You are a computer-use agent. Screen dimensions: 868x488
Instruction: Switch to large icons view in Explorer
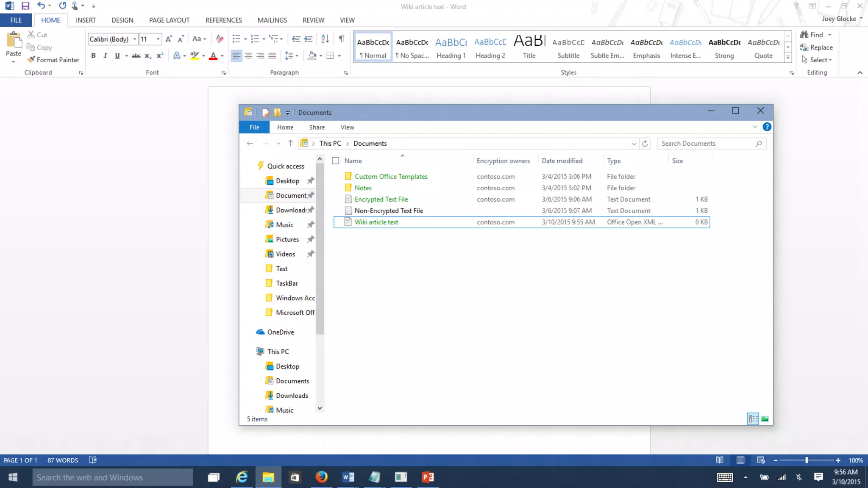pos(765,419)
